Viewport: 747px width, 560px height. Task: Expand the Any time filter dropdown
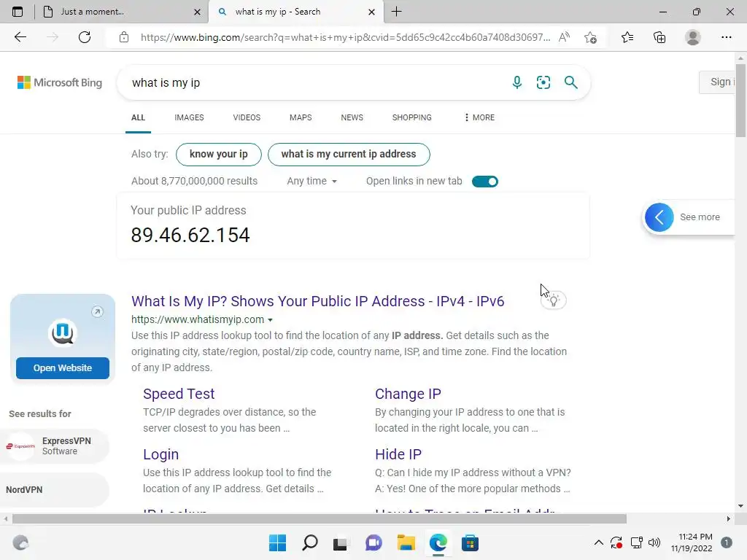click(x=311, y=181)
